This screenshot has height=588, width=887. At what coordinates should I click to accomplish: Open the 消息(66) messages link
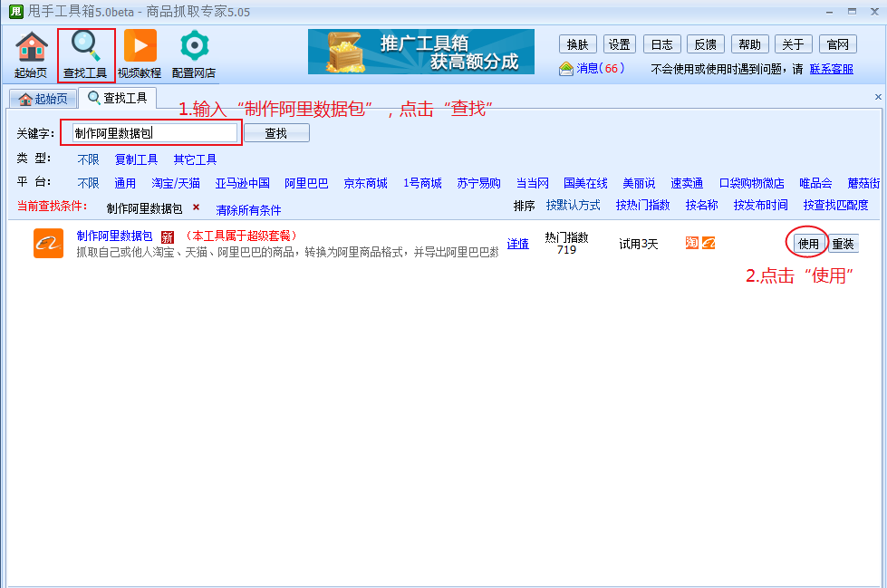click(600, 69)
